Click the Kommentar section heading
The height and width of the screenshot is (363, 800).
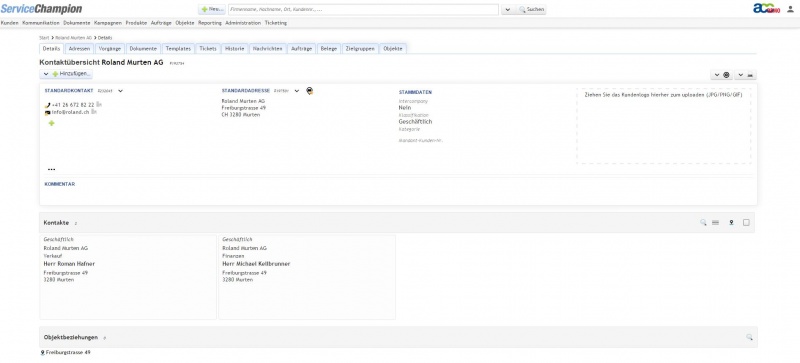(x=60, y=184)
